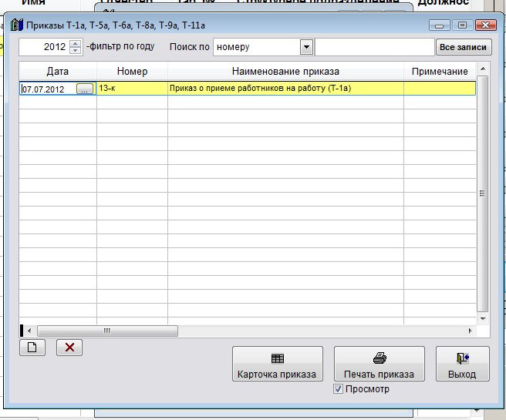Click the empty Примечание cell of 13-к row
Image resolution: width=506 pixels, height=420 pixels.
440,89
